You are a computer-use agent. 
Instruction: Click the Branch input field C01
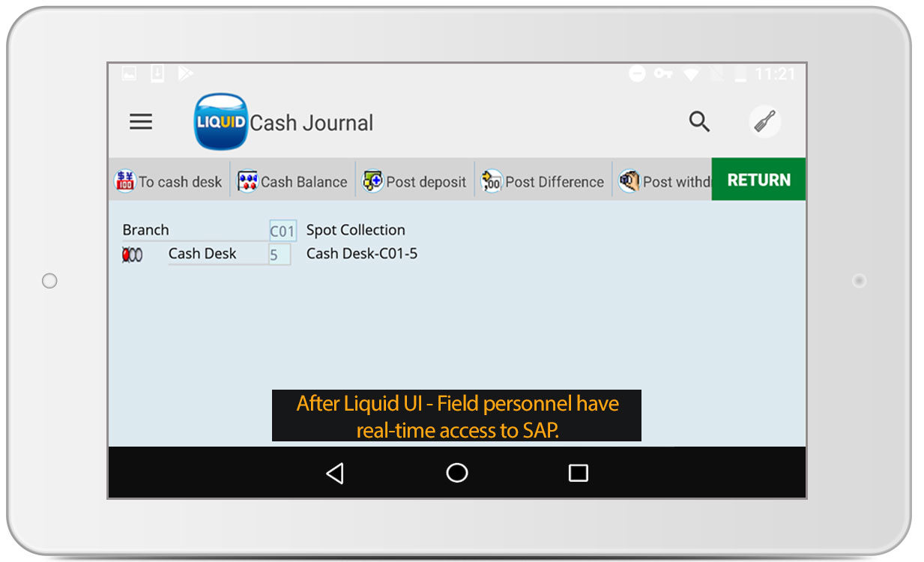[x=283, y=231]
